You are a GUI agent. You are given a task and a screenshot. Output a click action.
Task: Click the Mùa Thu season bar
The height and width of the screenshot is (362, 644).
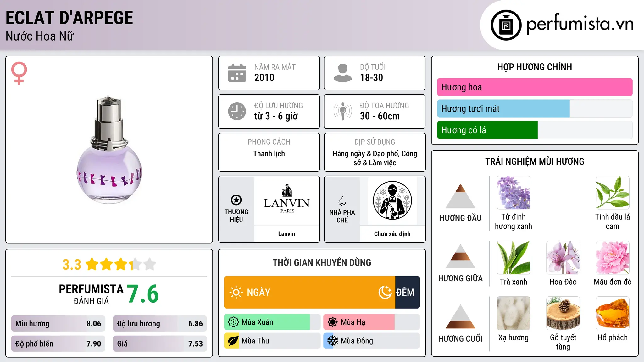[272, 341]
